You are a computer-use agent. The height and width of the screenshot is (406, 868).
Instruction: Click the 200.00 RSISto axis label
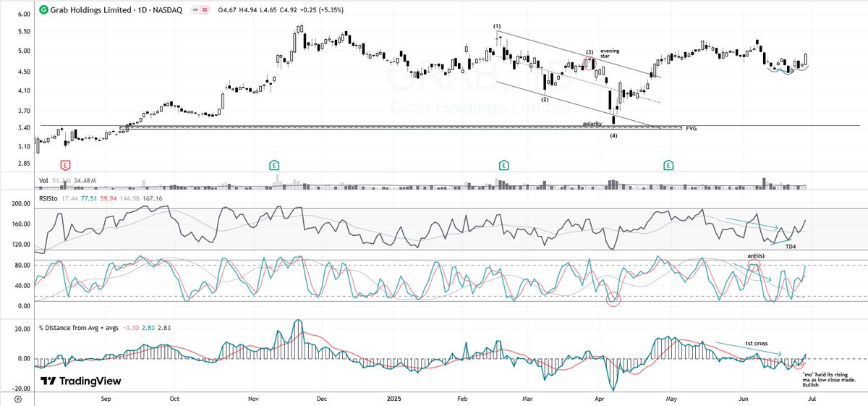[x=20, y=204]
